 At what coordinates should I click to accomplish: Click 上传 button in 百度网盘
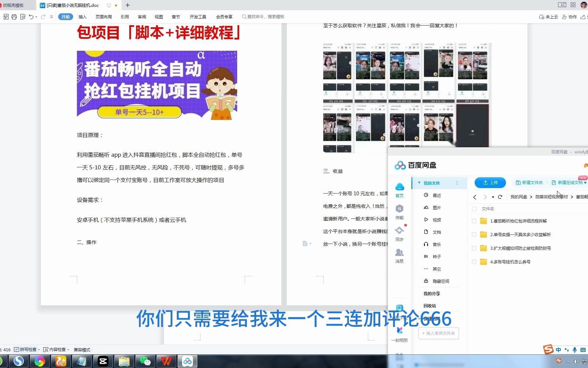point(490,183)
